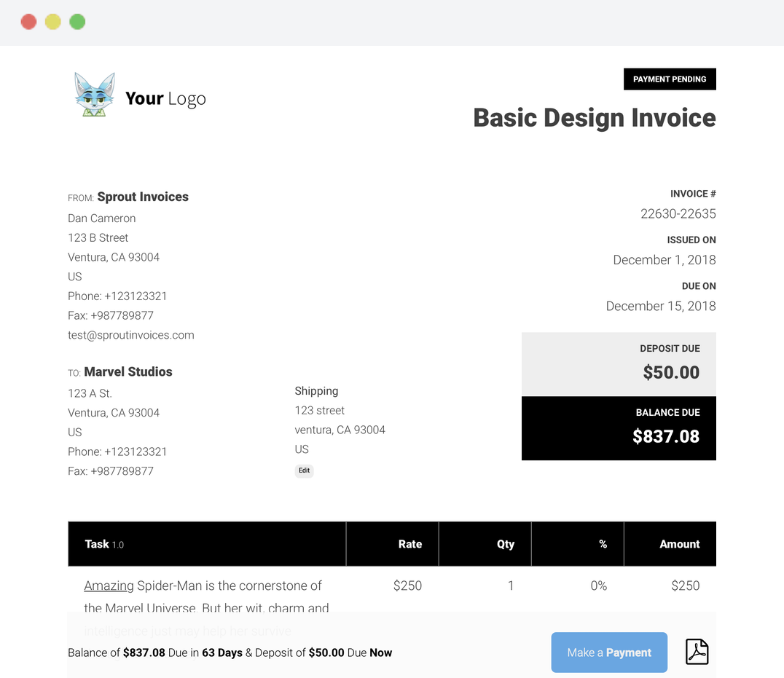Select the Qty column header
The image size is (784, 678).
[x=505, y=543]
